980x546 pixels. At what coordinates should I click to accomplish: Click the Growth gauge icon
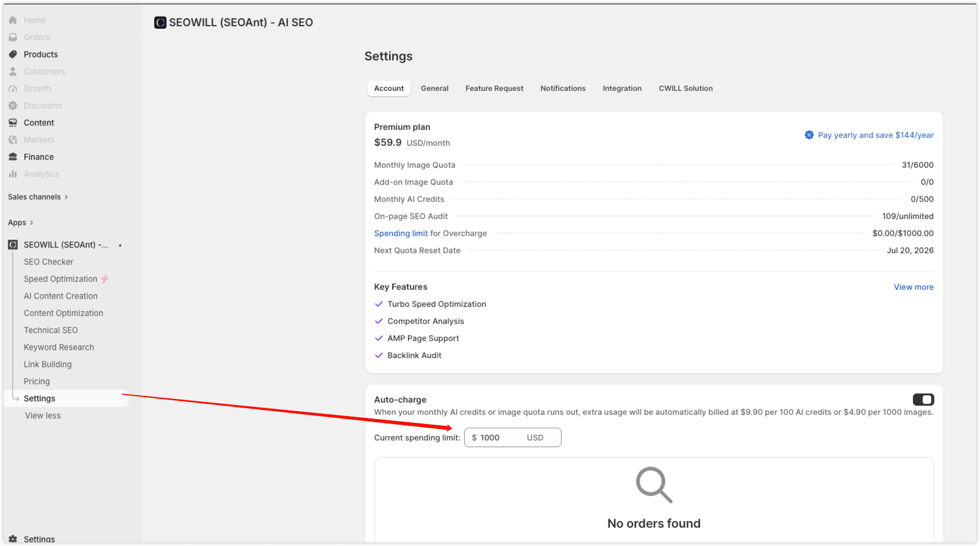click(x=13, y=88)
